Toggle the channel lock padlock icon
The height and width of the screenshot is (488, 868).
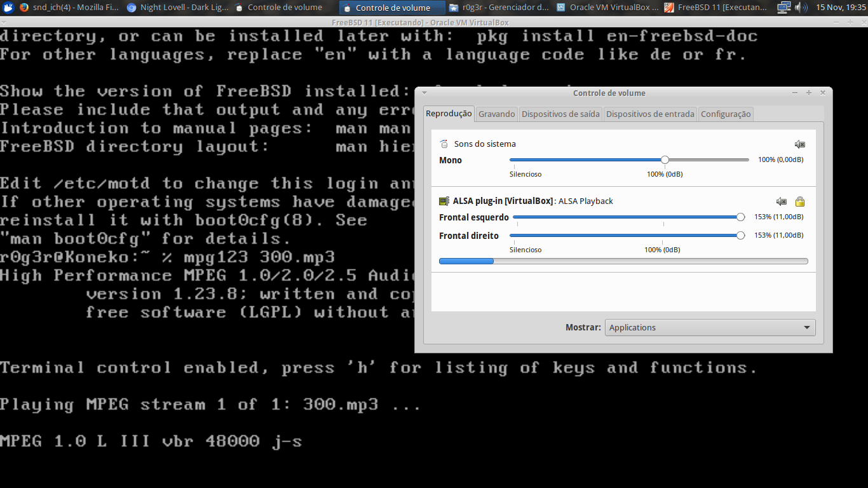tap(800, 201)
